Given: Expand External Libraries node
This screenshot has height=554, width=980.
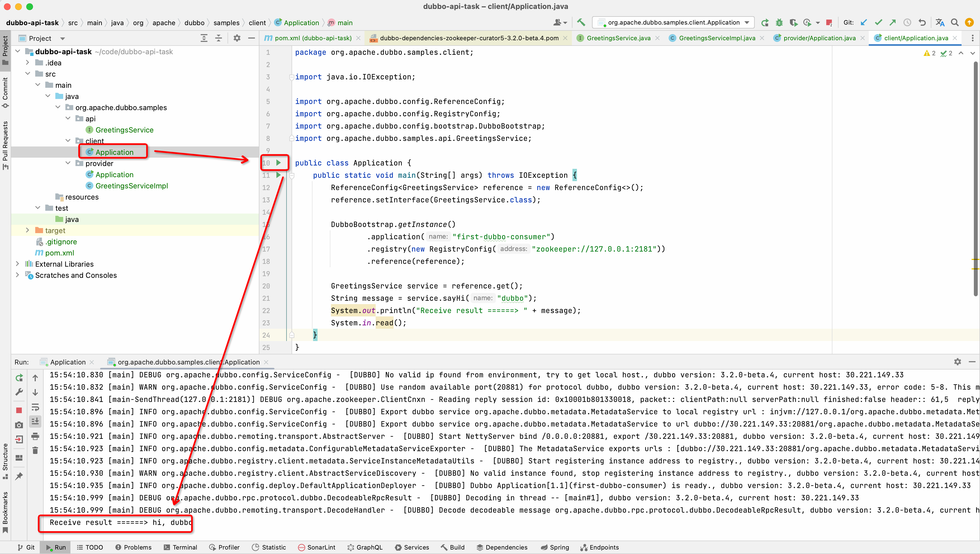Looking at the screenshot, I should point(18,264).
